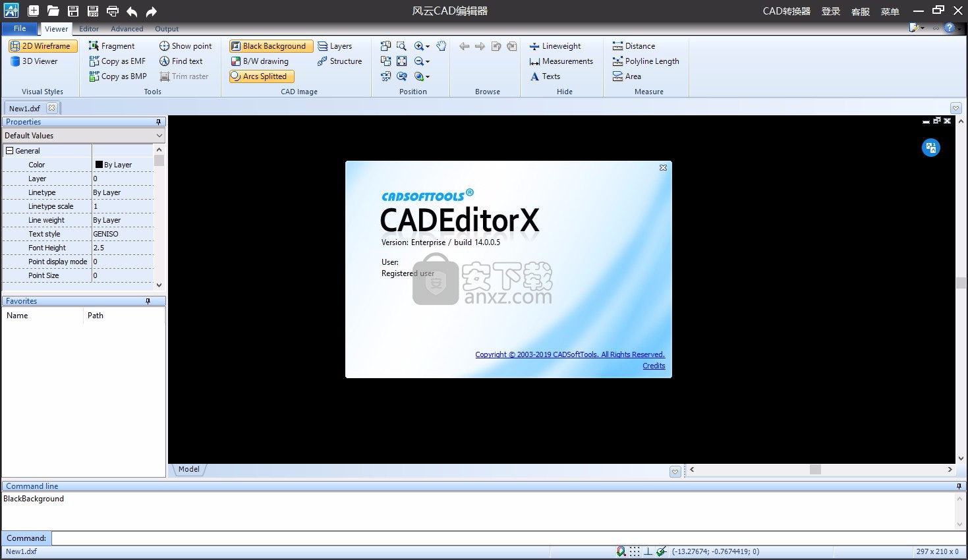Open the Zoom in dropdown arrow
The height and width of the screenshot is (560, 968).
[x=428, y=46]
